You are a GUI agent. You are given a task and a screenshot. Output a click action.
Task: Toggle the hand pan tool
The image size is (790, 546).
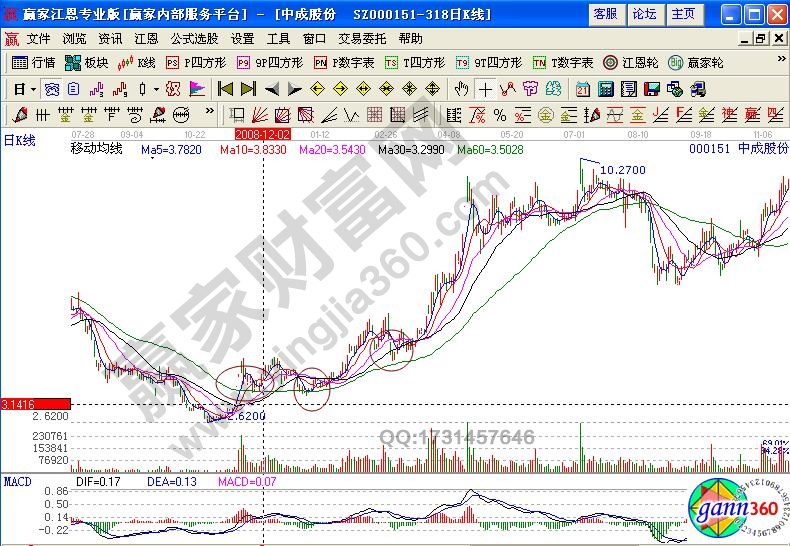(x=461, y=89)
